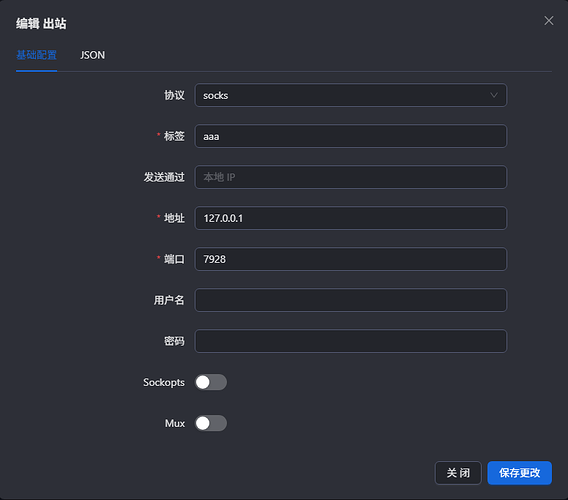
Task: Focus the 密码 input field
Action: [351, 341]
